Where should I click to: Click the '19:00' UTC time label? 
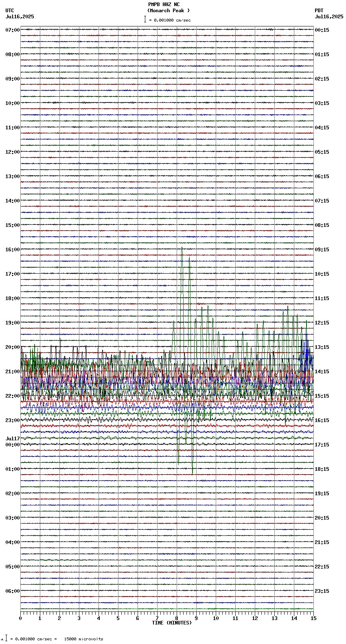tap(13, 323)
